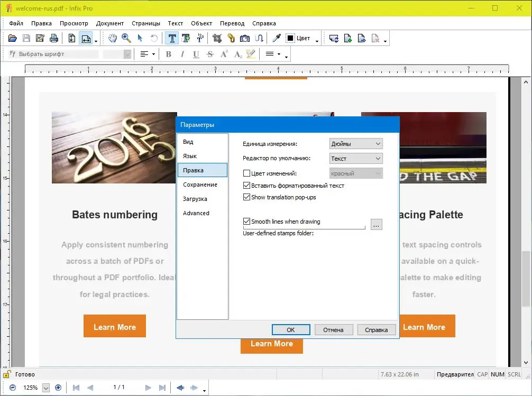Toggle Strikethrough formatting

click(210, 54)
